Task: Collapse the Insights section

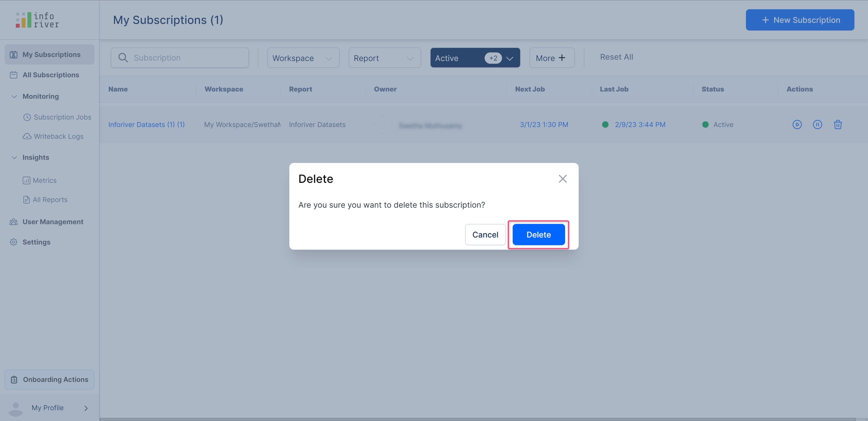Action: tap(14, 158)
